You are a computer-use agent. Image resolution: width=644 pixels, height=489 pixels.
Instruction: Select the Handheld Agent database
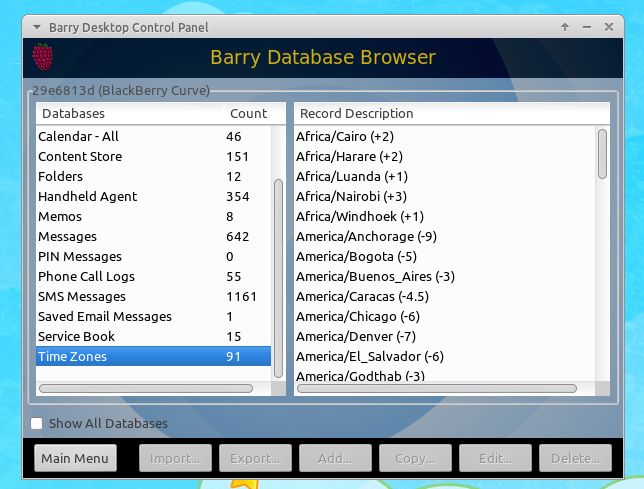pyautogui.click(x=154, y=196)
